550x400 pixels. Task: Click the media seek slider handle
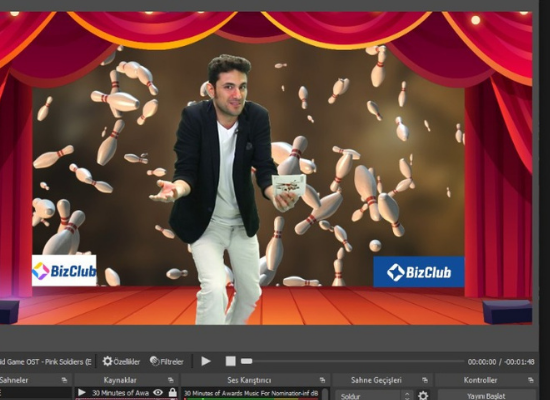247,361
